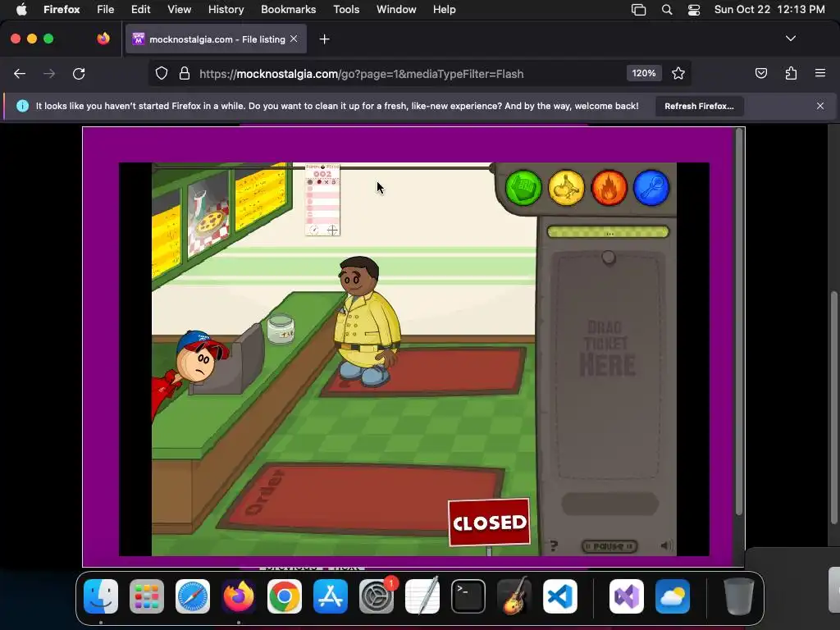View site security lock information
Screen dimensions: 840x630
(185, 73)
